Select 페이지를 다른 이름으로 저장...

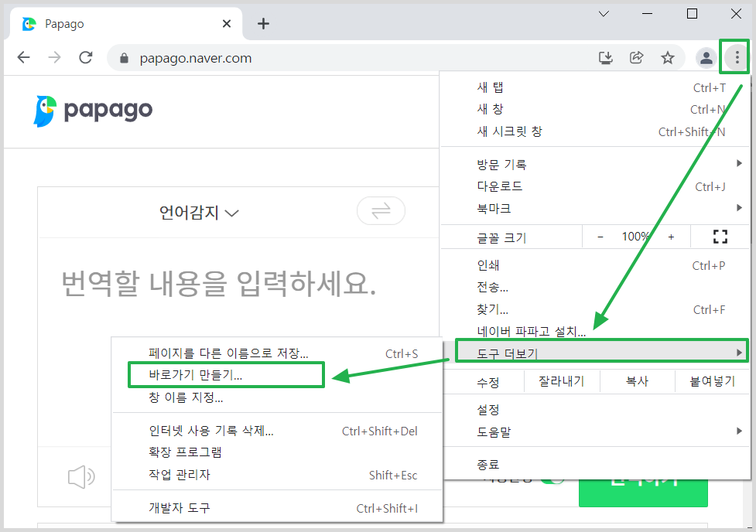[277, 353]
